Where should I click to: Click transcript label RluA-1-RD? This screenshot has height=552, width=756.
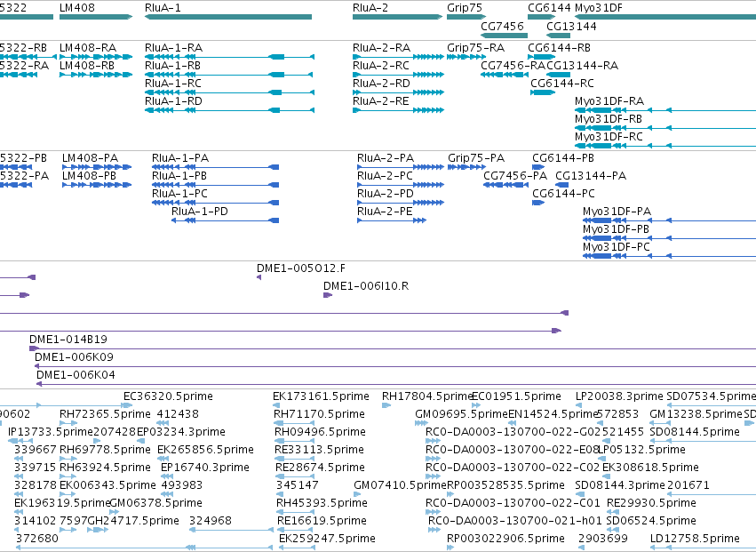(x=173, y=101)
